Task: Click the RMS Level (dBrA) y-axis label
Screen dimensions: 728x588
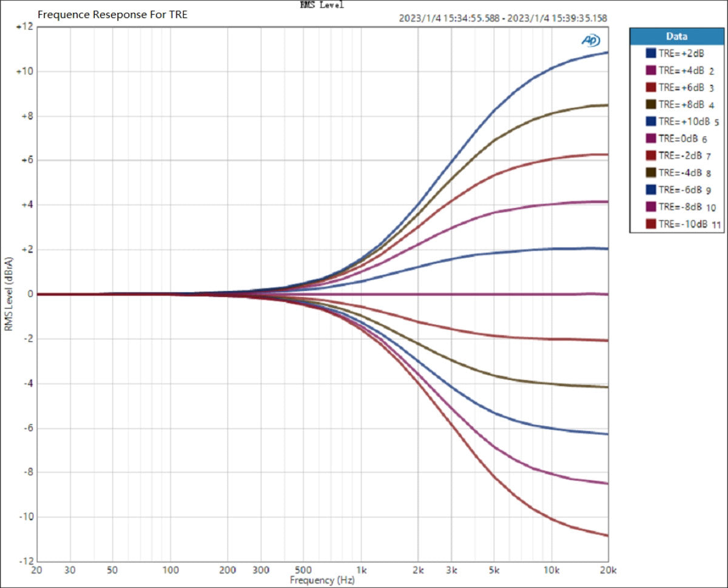Action: (8, 294)
